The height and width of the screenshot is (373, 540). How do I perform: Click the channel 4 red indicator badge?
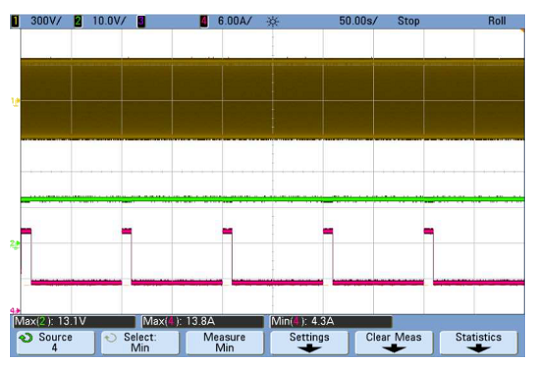click(x=204, y=21)
